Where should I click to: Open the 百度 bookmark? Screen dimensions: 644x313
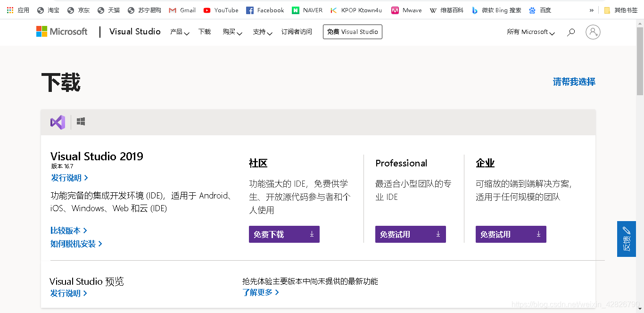tap(540, 10)
